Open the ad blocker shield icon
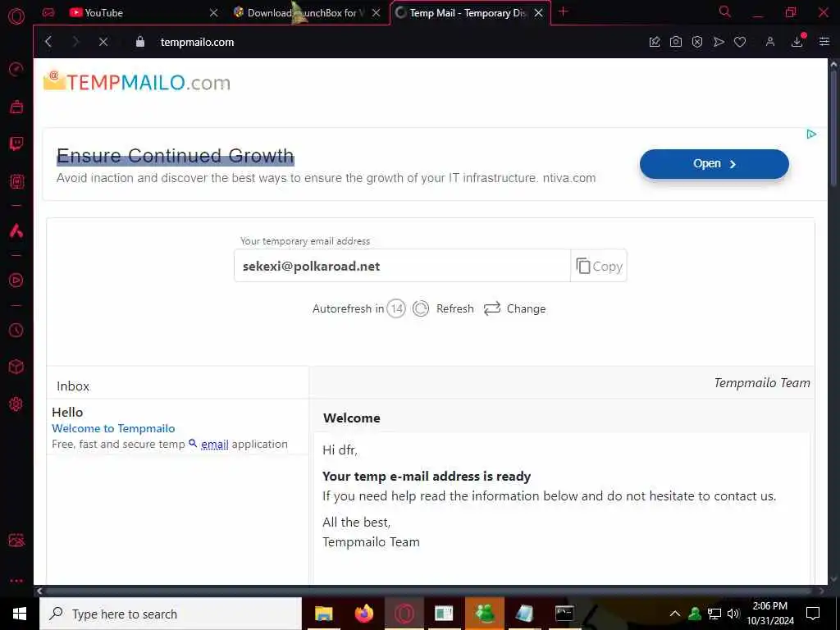This screenshot has height=630, width=840. coord(697,42)
